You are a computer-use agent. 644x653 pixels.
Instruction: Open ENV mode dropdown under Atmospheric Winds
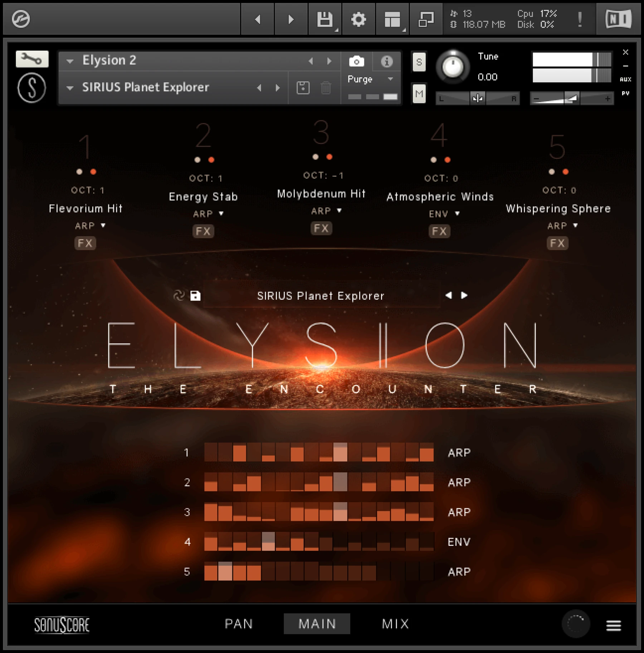(444, 214)
